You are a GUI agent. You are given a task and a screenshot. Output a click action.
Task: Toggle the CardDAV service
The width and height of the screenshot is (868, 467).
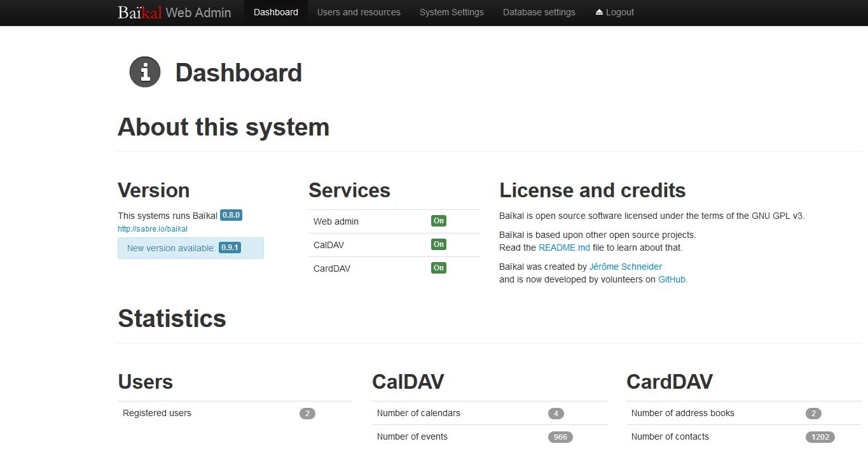438,268
